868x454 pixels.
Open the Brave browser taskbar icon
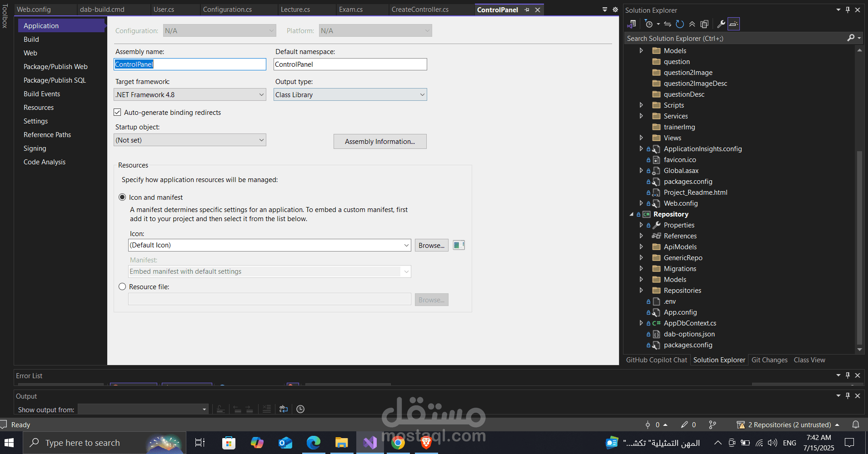pos(426,443)
